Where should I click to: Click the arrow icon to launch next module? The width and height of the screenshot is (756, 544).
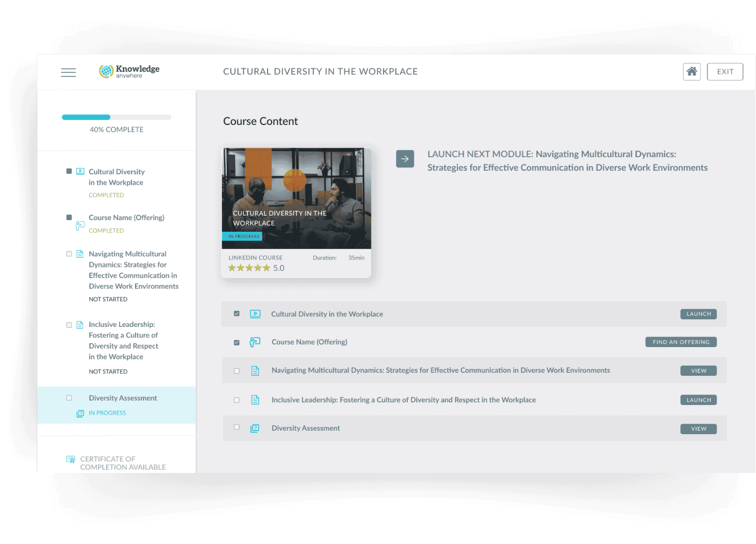tap(405, 159)
